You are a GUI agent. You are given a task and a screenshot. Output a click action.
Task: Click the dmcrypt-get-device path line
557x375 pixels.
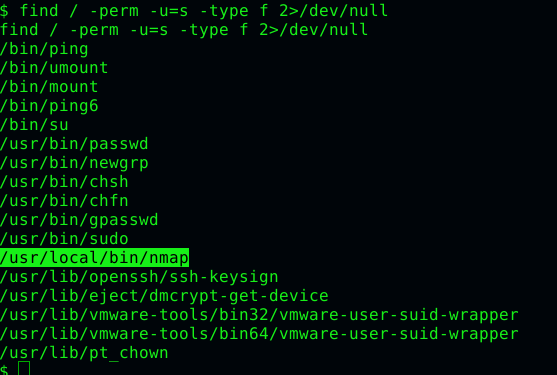(x=164, y=296)
